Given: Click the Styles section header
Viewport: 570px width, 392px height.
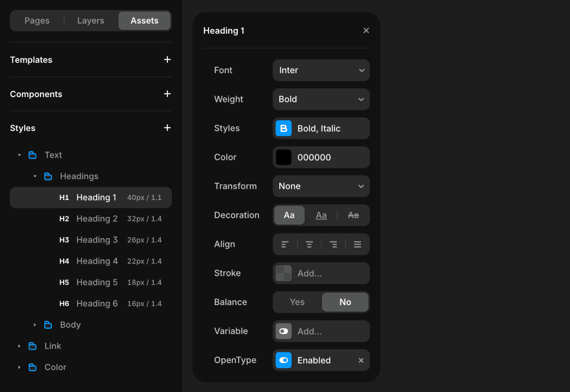Looking at the screenshot, I should click(x=23, y=128).
